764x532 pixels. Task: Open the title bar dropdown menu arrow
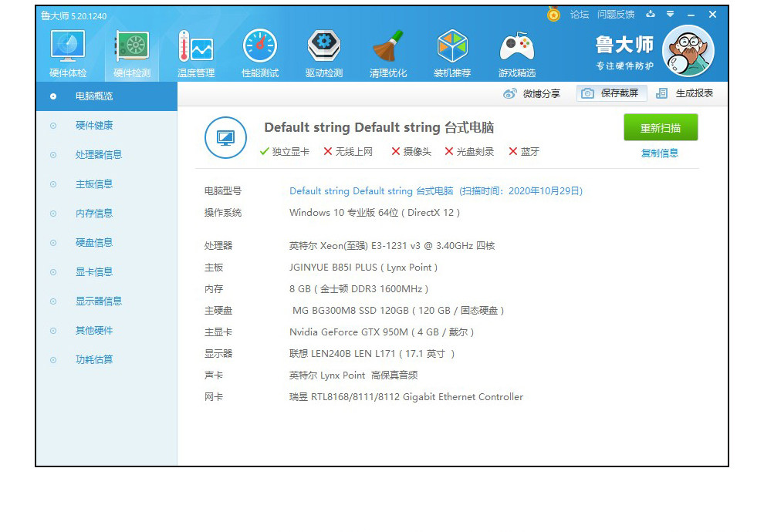tap(671, 14)
